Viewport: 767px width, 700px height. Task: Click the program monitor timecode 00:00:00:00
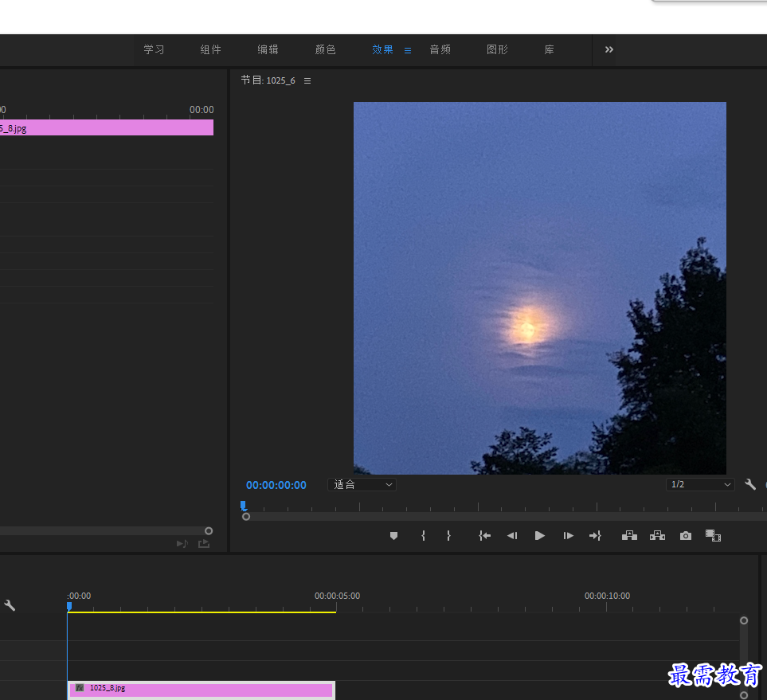276,485
